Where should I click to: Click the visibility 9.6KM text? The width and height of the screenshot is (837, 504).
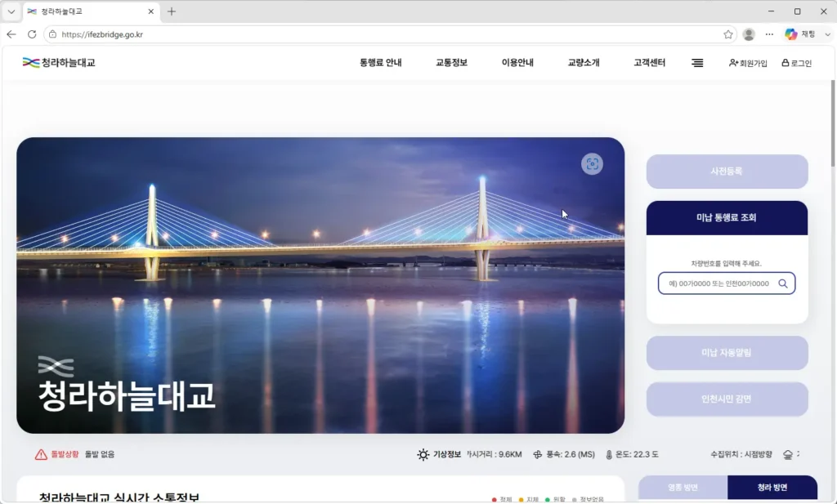click(495, 454)
